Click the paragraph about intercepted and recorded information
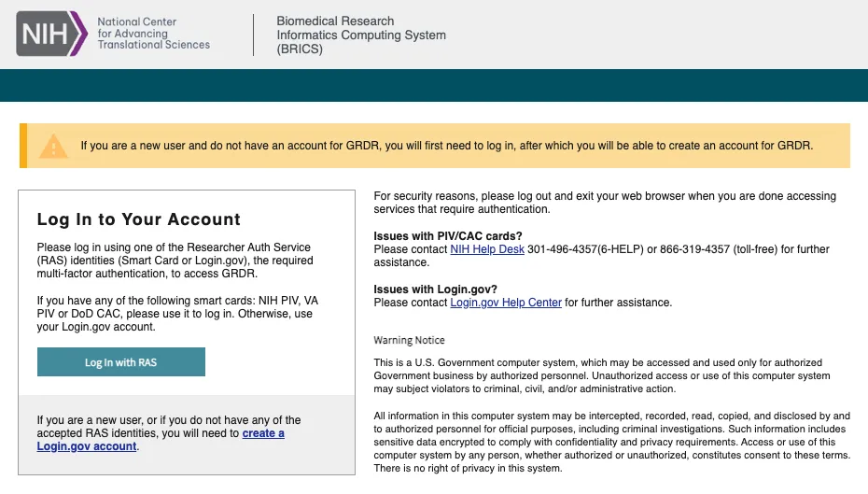Viewport: 868px width, 494px height. (611, 442)
